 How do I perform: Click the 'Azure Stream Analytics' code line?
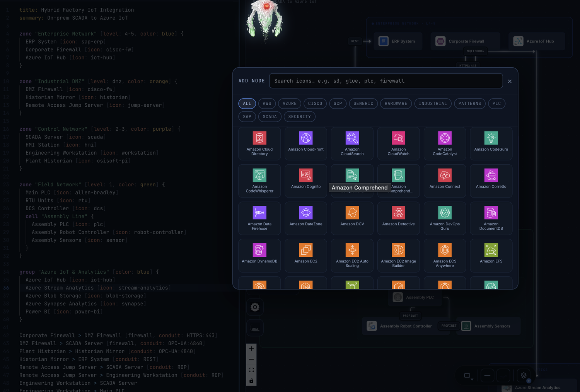[98, 288]
